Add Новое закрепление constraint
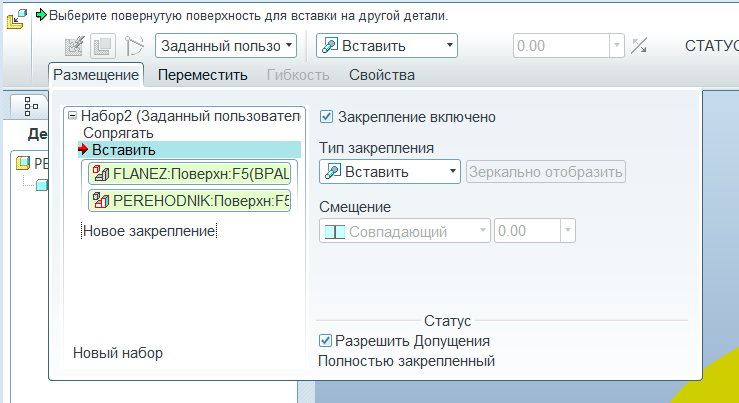Viewport: 739px width, 403px height. tap(149, 231)
